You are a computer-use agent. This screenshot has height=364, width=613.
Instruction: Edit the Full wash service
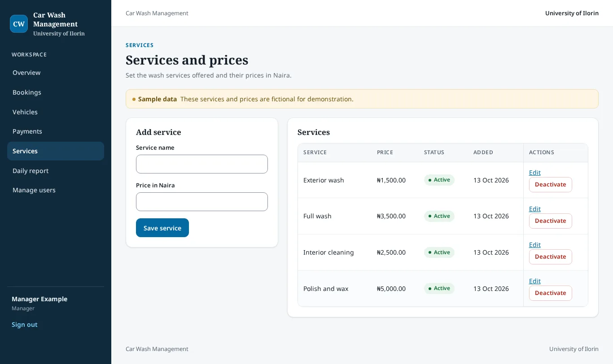tap(535, 209)
